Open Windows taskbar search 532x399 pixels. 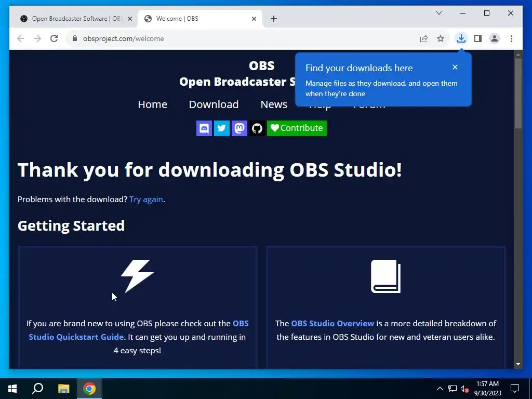37,389
